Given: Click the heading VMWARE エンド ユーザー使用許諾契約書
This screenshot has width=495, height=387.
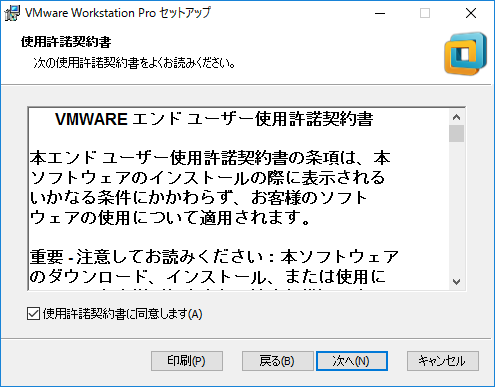Looking at the screenshot, I should (x=214, y=119).
